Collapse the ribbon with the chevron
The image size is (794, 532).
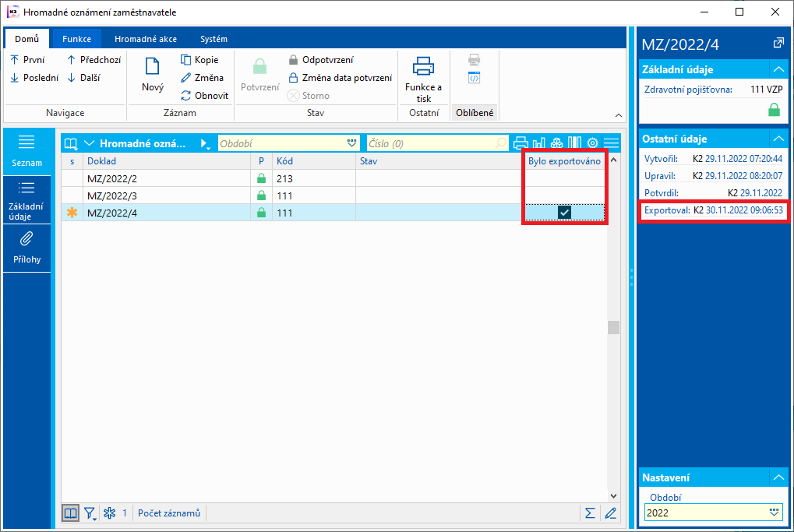618,115
